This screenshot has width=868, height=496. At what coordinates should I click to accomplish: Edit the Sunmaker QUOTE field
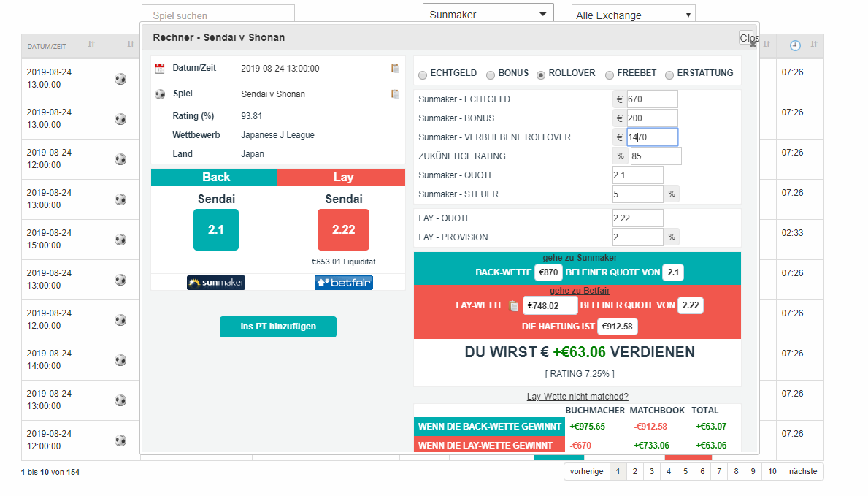[638, 175]
